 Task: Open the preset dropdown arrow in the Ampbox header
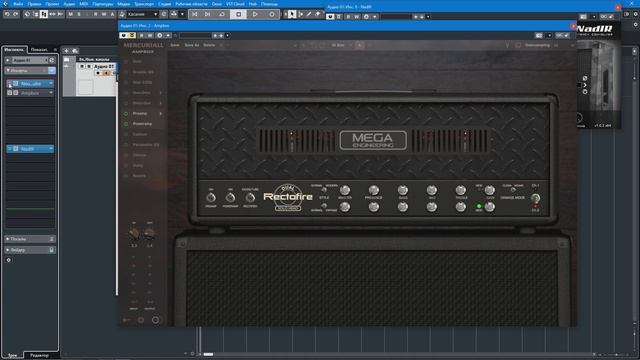(x=227, y=36)
